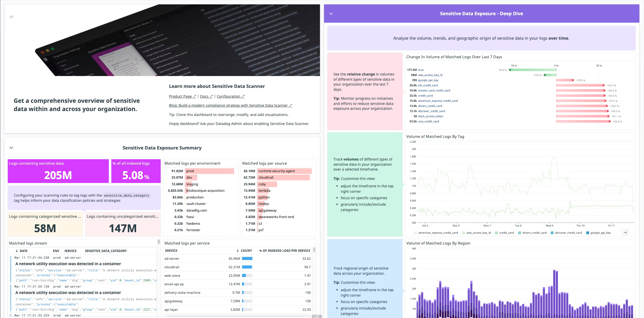644x318 pixels.
Task: Toggle aws_access_key_id series in legend
Action: click(478, 233)
